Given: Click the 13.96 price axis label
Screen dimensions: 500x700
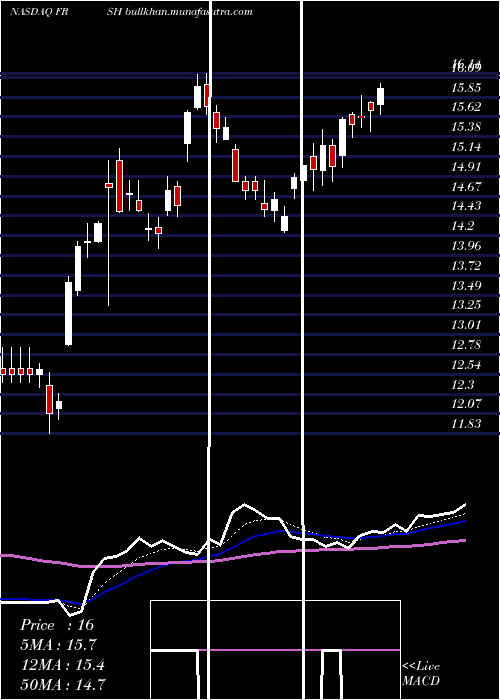Looking at the screenshot, I should pos(466,246).
